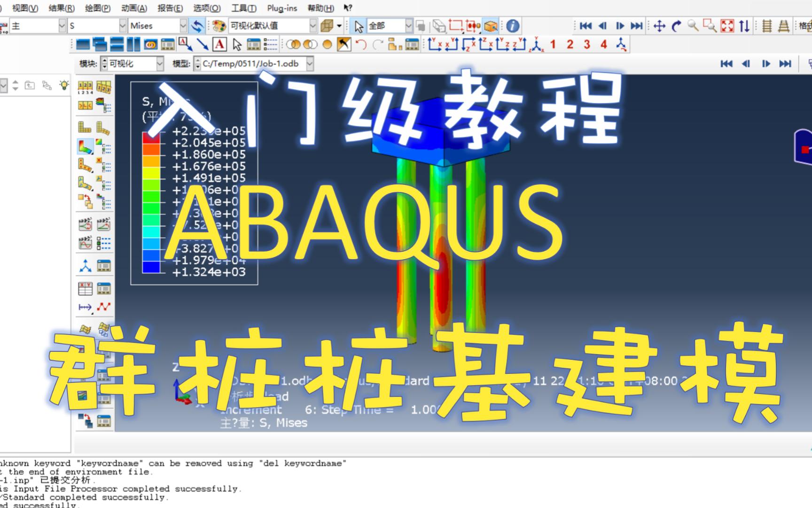The height and width of the screenshot is (508, 812).
Task: Select the Rotate view tool
Action: 676,26
